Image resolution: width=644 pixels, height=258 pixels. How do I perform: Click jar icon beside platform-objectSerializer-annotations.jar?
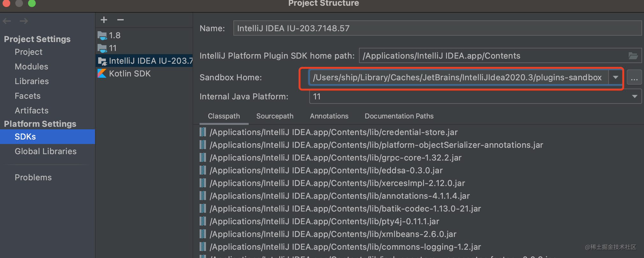point(203,145)
